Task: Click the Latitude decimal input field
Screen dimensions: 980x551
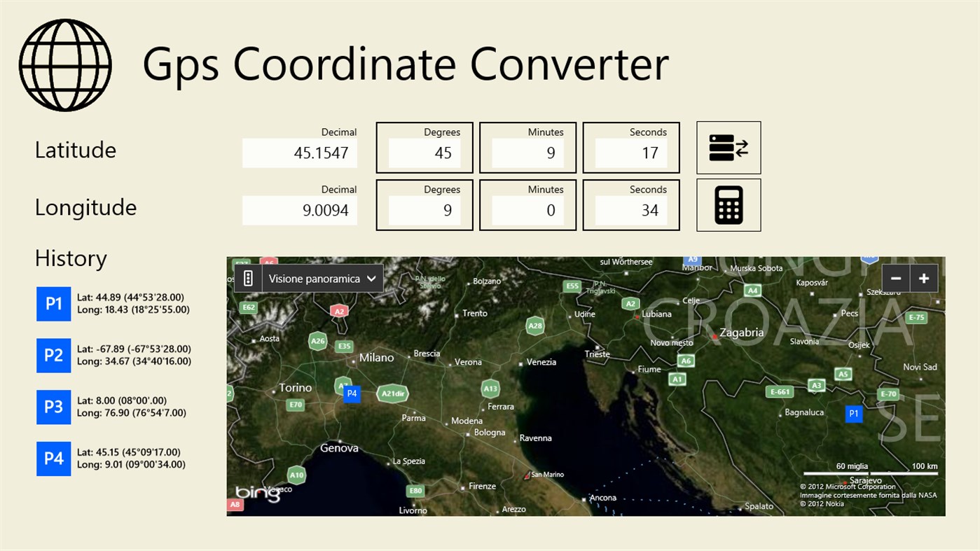Action: (x=299, y=153)
